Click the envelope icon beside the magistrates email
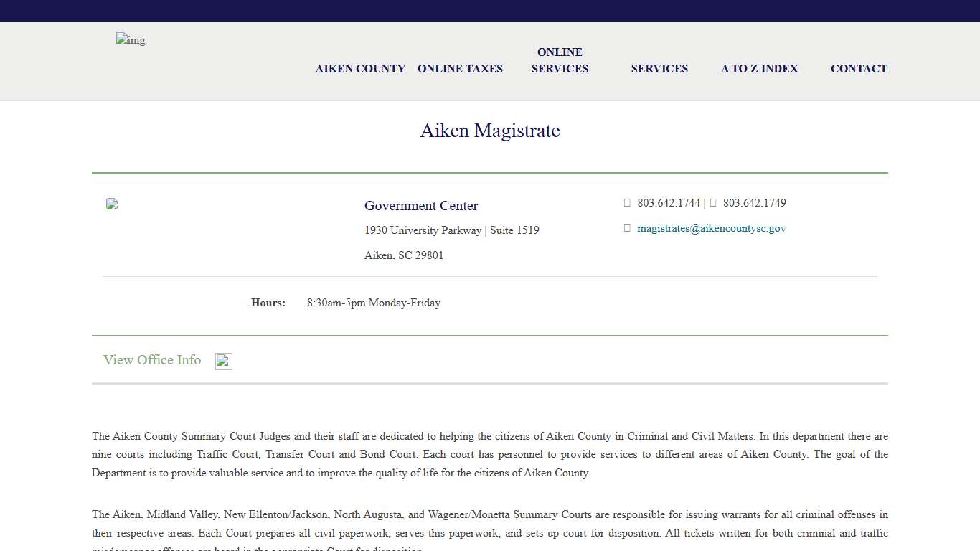The height and width of the screenshot is (551, 980). [627, 227]
